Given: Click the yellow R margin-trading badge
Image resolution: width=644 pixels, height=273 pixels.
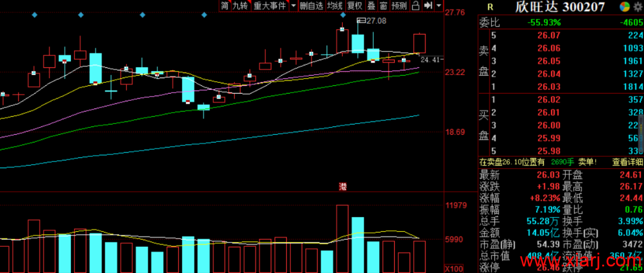Looking at the screenshot, I should pos(490,7).
